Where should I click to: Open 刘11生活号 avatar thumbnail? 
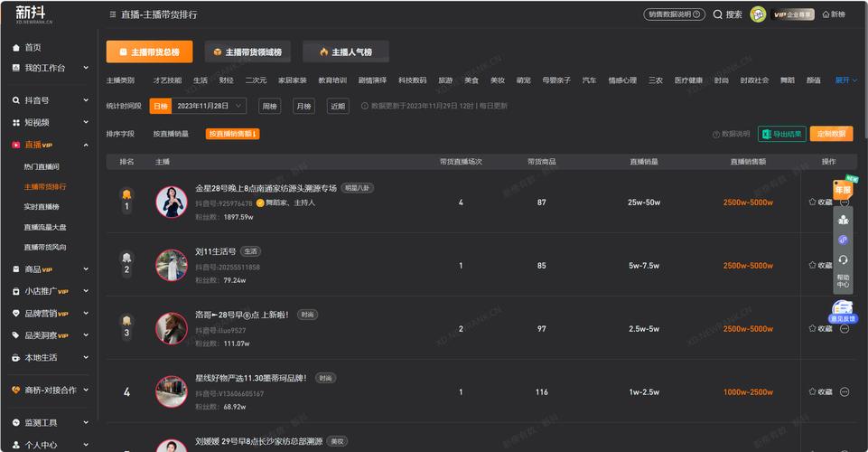click(x=172, y=265)
